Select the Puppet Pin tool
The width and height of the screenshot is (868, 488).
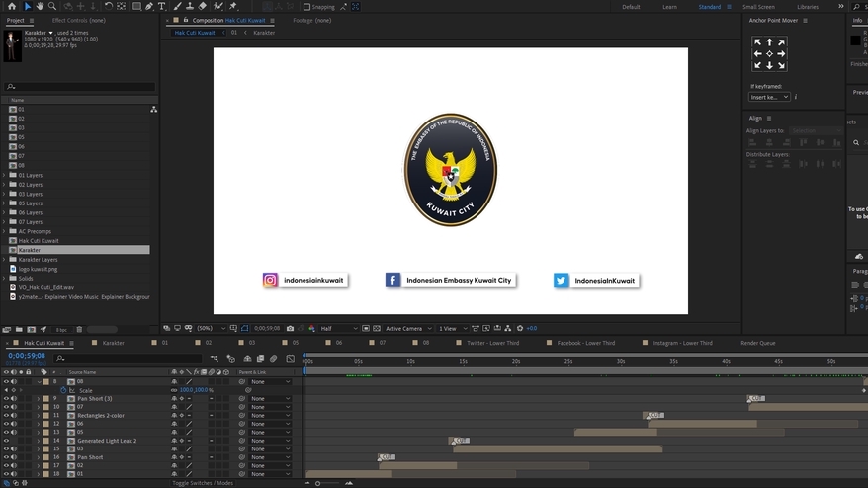coord(233,7)
